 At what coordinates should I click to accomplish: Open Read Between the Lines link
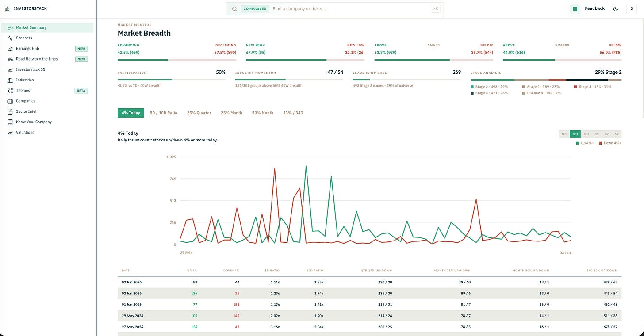(x=37, y=59)
